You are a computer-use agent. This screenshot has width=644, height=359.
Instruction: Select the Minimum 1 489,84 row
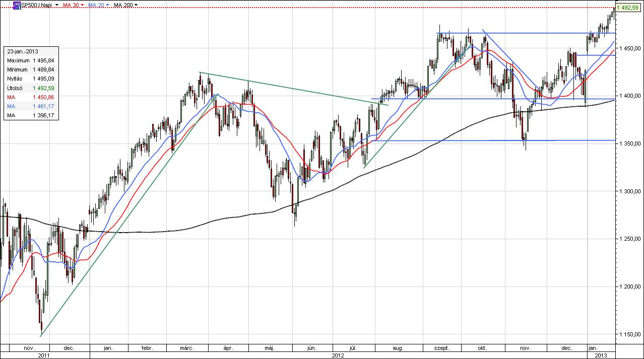tap(30, 69)
